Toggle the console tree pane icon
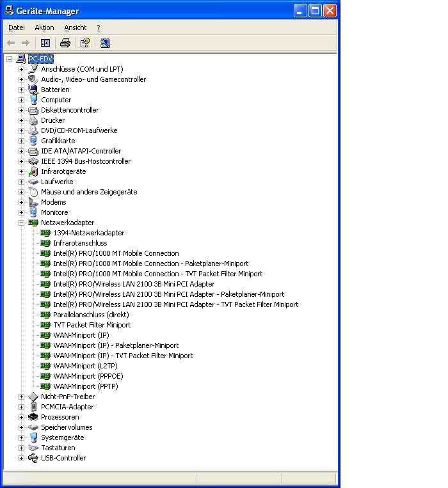Viewport: 448px width, 488px height. 45,43
